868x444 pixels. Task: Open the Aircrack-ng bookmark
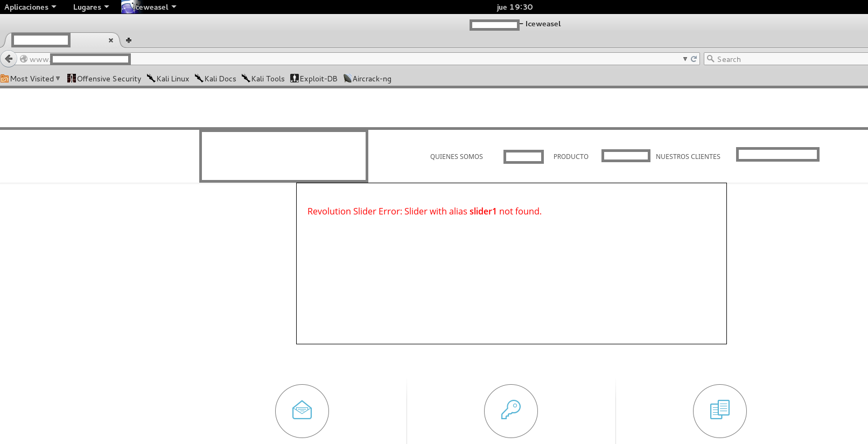(368, 79)
